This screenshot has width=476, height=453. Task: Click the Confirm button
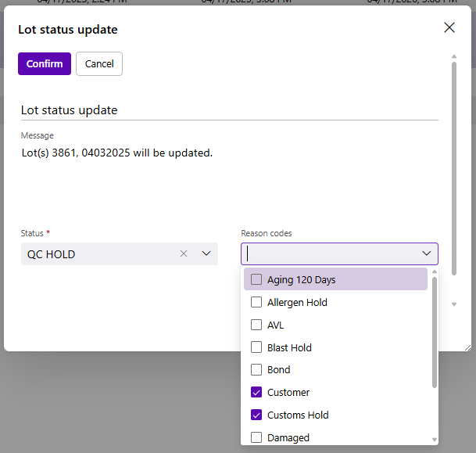click(x=45, y=64)
